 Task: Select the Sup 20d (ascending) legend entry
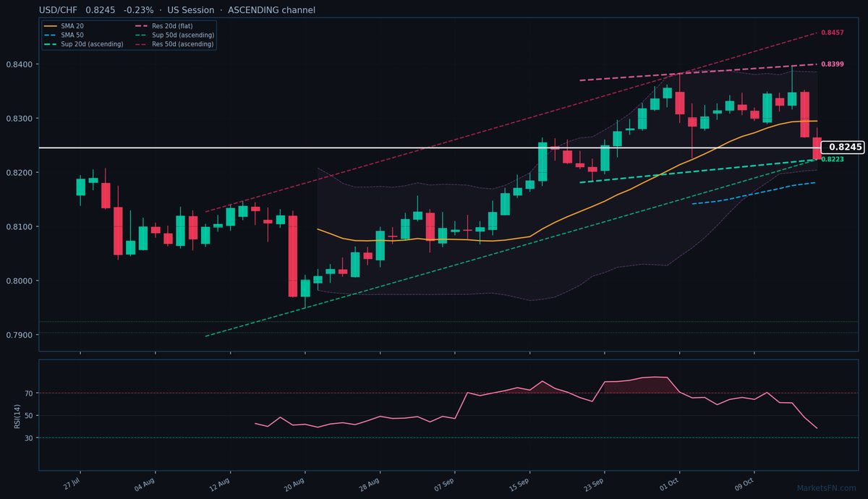coord(83,44)
